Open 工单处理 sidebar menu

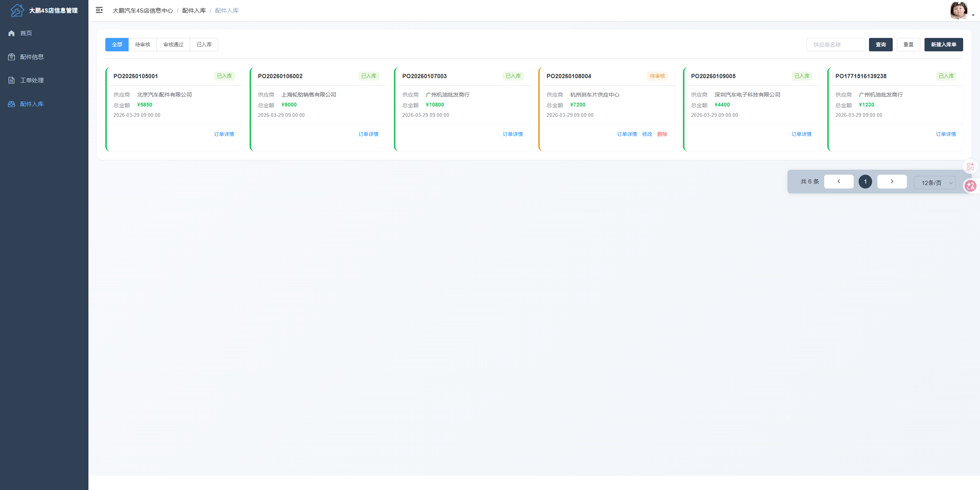pos(44,80)
